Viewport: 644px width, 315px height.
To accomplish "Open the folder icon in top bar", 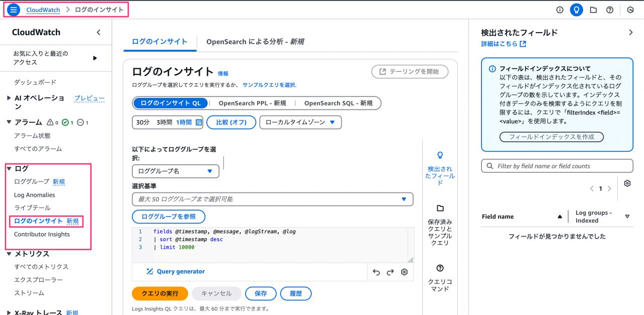I will pyautogui.click(x=593, y=10).
